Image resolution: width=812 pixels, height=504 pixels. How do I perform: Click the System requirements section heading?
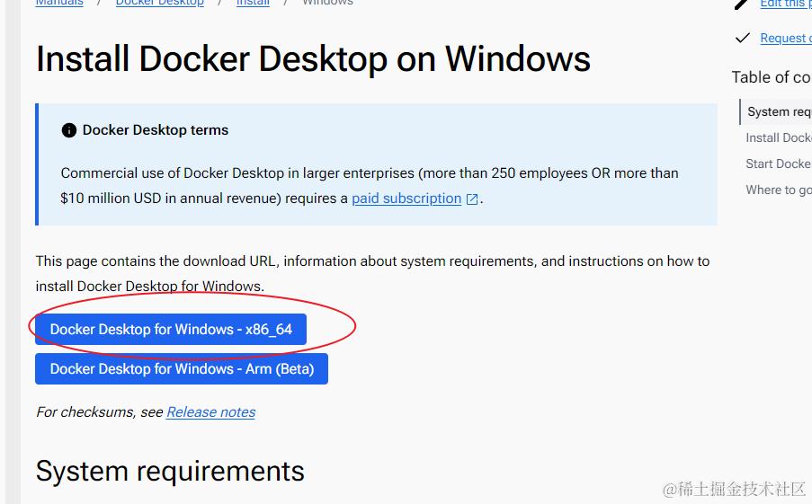(170, 472)
